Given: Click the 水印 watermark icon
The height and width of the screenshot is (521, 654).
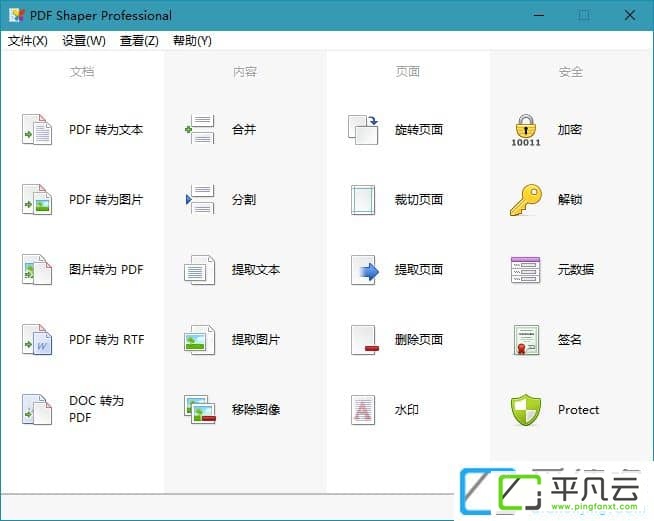Looking at the screenshot, I should [x=363, y=410].
